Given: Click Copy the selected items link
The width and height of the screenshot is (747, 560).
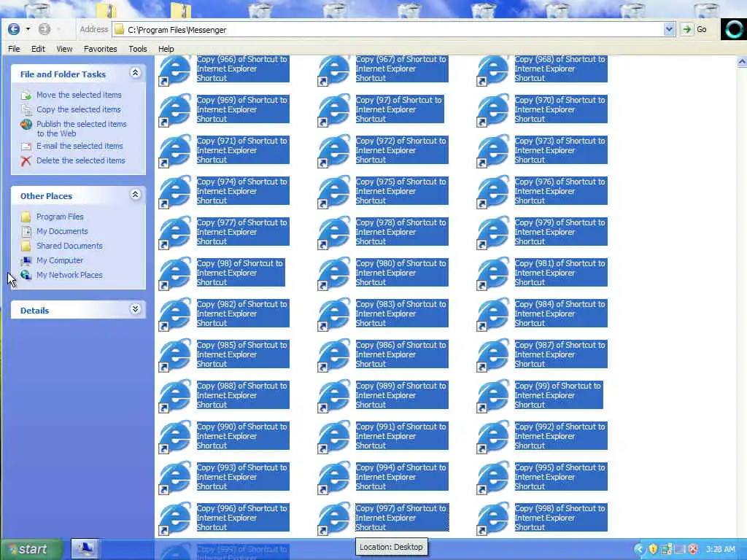Looking at the screenshot, I should tap(79, 109).
